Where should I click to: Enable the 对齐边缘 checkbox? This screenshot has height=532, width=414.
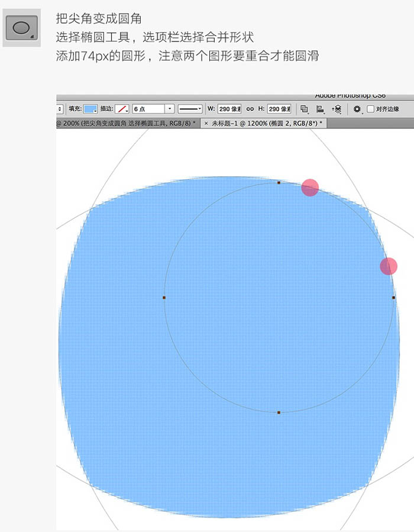click(x=371, y=109)
